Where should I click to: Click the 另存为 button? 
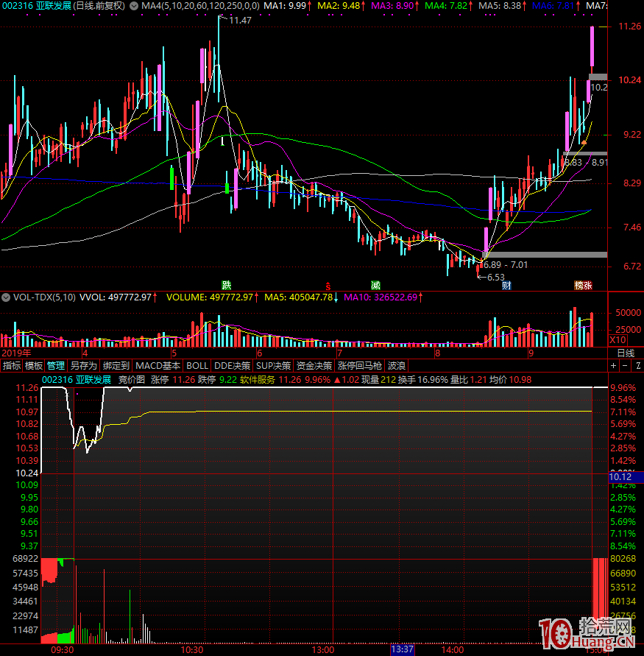(83, 366)
